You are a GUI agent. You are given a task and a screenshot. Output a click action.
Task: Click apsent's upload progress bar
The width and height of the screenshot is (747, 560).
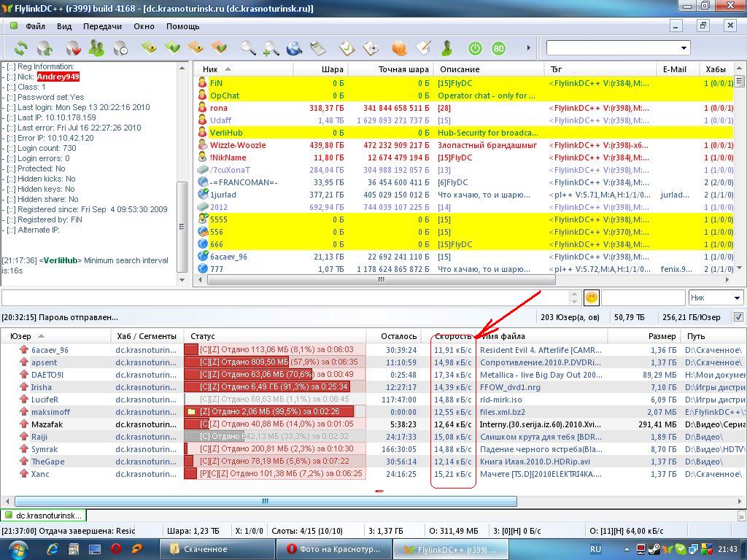click(275, 362)
